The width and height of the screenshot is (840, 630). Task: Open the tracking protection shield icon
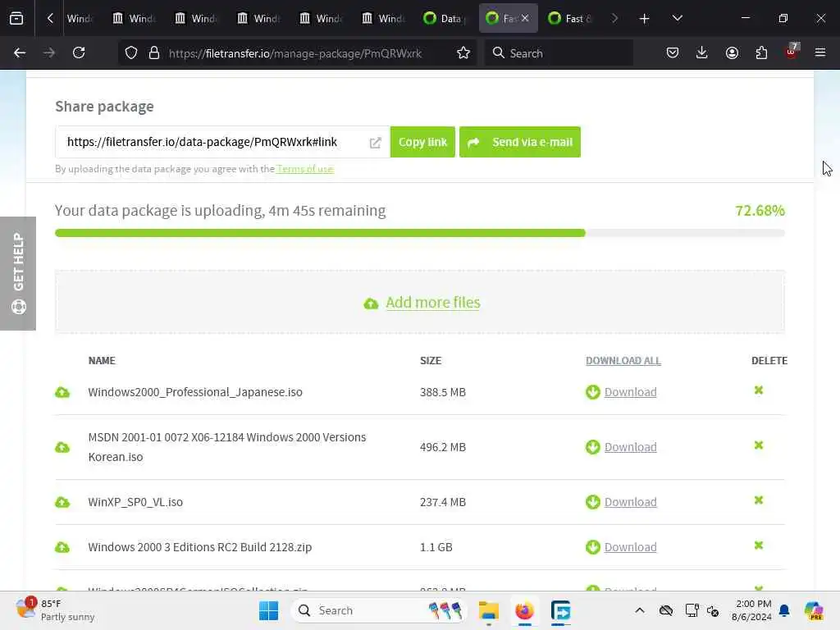[131, 53]
